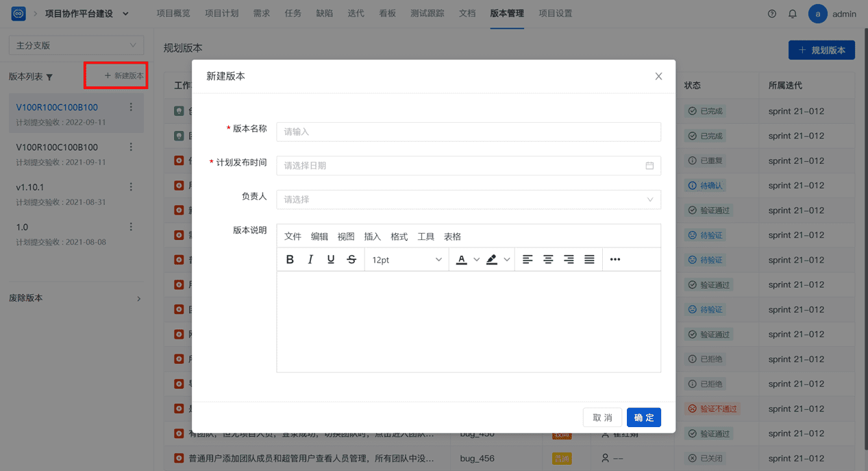This screenshot has height=471, width=868.
Task: Focus the 版本名称 input field
Action: [469, 132]
